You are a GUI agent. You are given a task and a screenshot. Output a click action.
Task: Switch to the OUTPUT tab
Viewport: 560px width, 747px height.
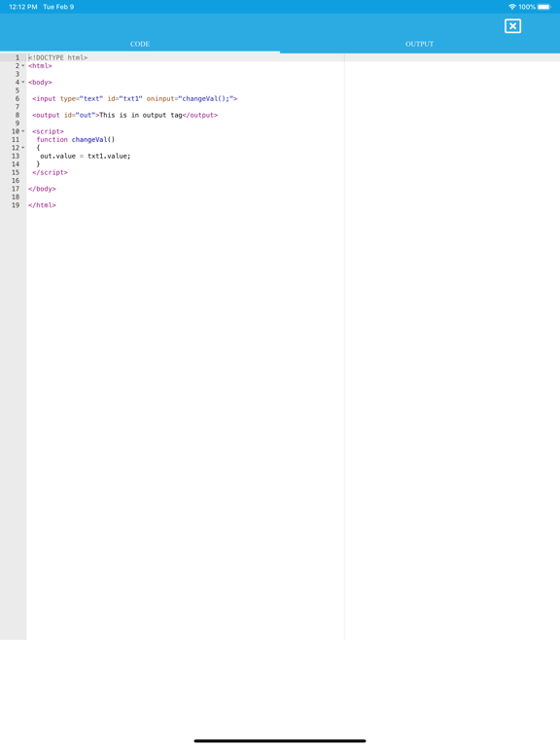pyautogui.click(x=420, y=44)
